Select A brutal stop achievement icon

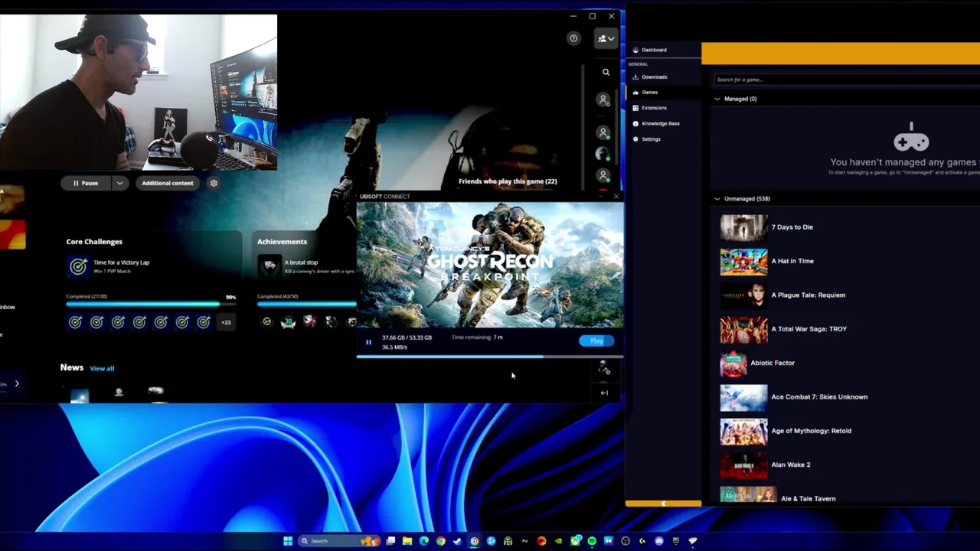pos(269,266)
